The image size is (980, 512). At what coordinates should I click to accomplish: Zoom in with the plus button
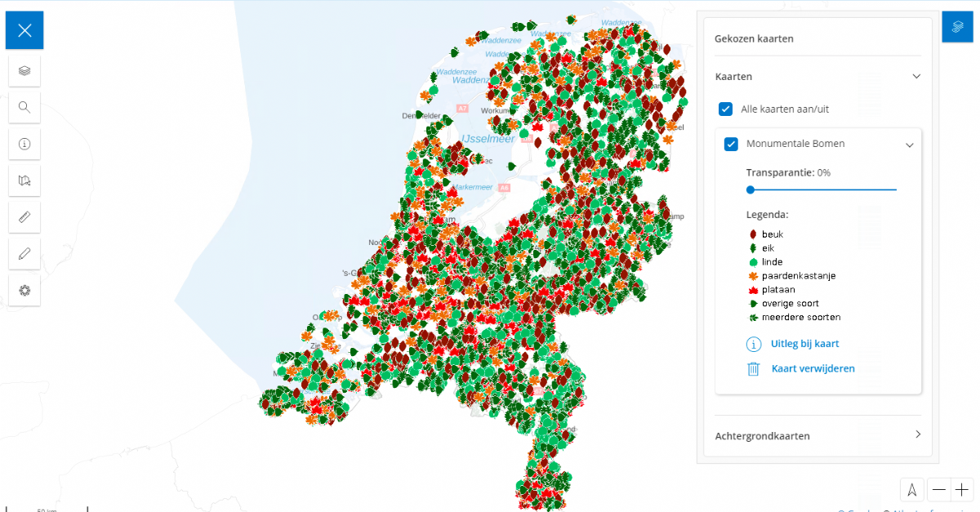pos(962,490)
